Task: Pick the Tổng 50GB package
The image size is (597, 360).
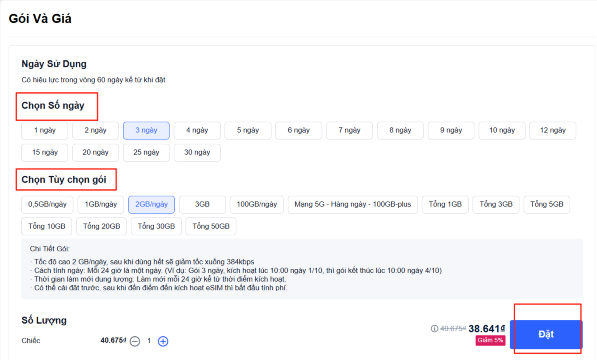Action: (211, 226)
